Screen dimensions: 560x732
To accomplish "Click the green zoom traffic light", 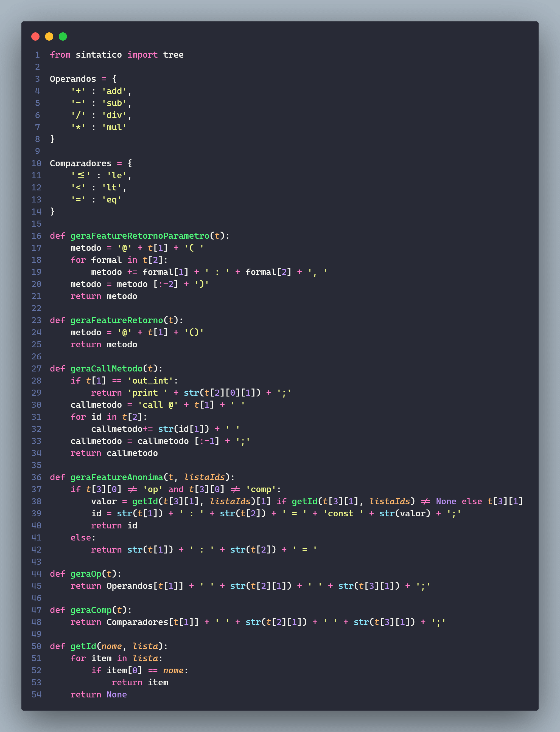I will pyautogui.click(x=63, y=37).
